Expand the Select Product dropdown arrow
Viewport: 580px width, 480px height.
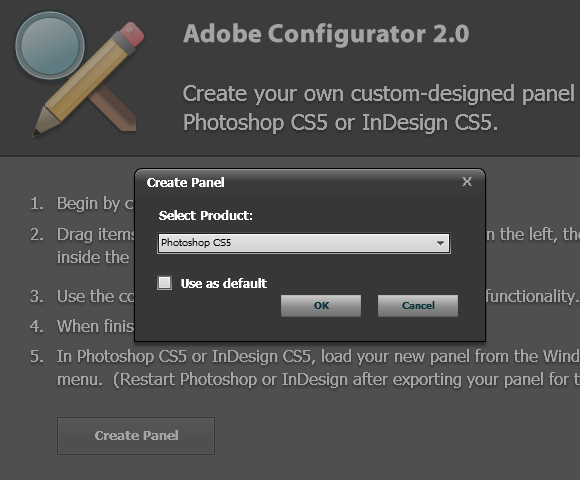tap(440, 243)
